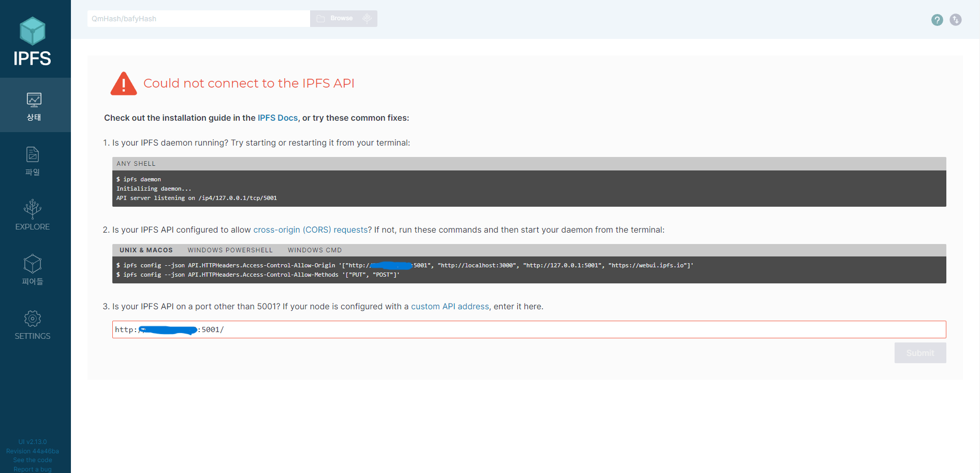The width and height of the screenshot is (980, 473).
Task: Open the custom API address link
Action: [x=450, y=306]
